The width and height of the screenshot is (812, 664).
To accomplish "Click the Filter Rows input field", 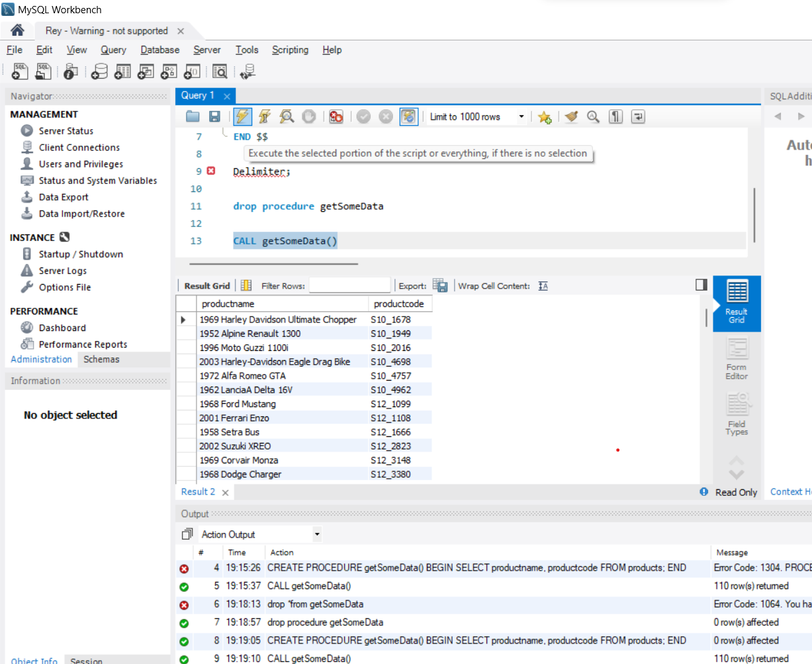I will click(349, 285).
